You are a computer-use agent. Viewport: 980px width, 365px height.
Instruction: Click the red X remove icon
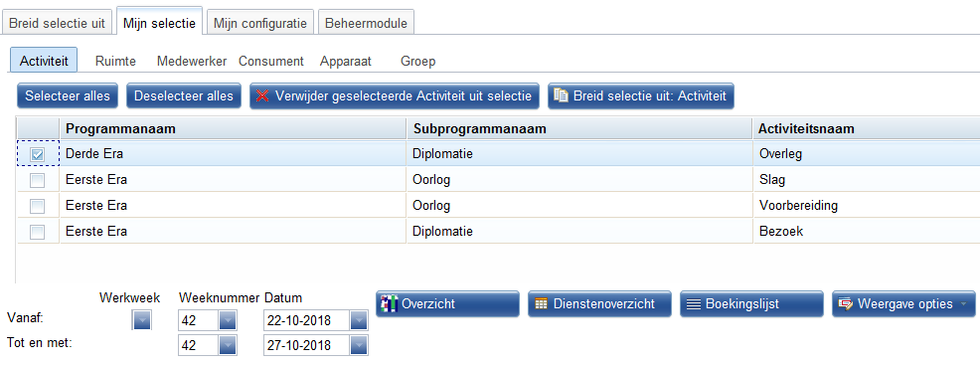pyautogui.click(x=262, y=96)
